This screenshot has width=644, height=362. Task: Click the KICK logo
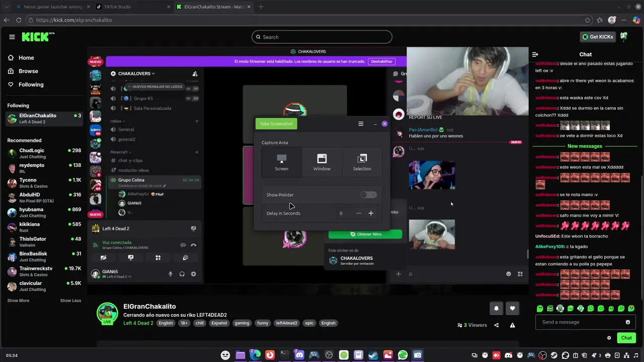coord(38,37)
